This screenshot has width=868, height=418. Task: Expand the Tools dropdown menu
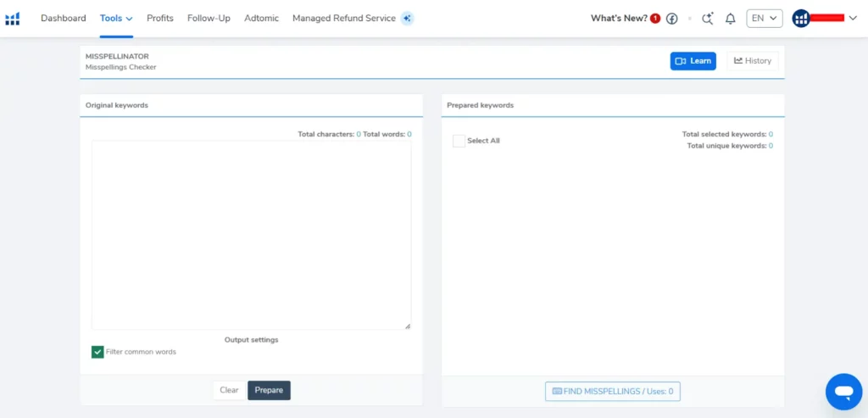[x=116, y=19]
